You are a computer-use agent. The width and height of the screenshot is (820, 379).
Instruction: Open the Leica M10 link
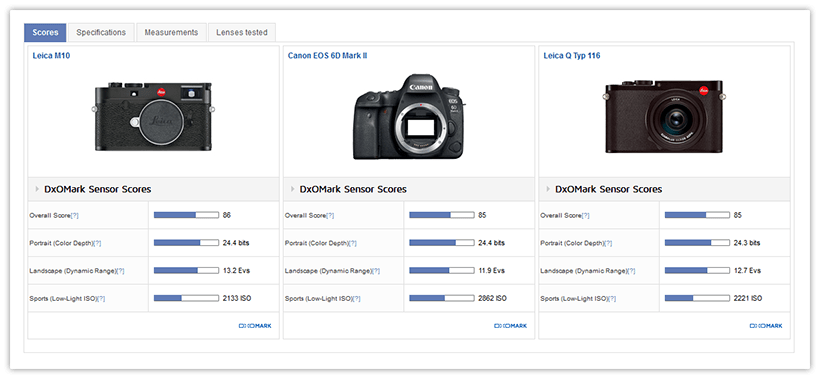[x=51, y=56]
